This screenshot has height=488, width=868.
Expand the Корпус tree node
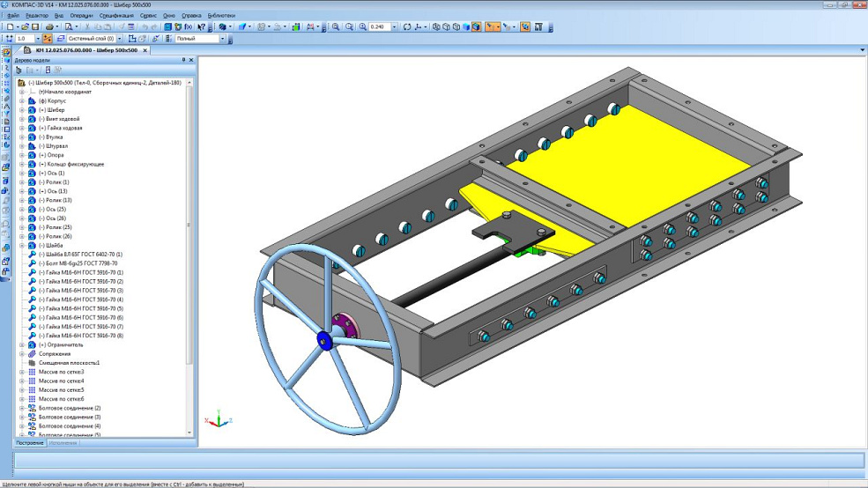click(22, 101)
